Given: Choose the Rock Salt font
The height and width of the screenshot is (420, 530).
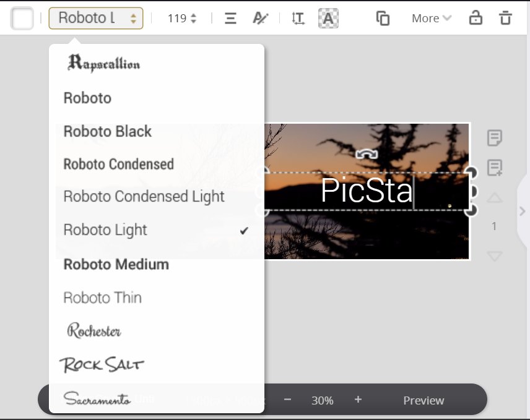Looking at the screenshot, I should coord(102,364).
